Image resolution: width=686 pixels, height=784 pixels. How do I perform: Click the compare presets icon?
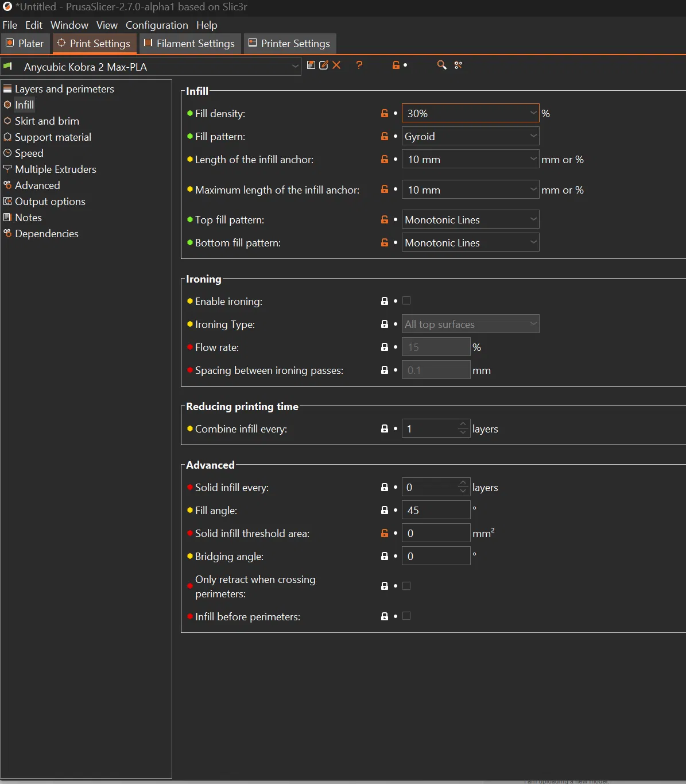(458, 65)
